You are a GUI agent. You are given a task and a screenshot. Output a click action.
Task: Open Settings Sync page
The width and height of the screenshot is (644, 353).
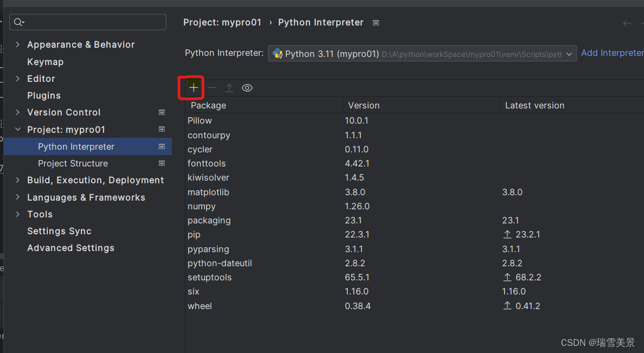(x=59, y=231)
